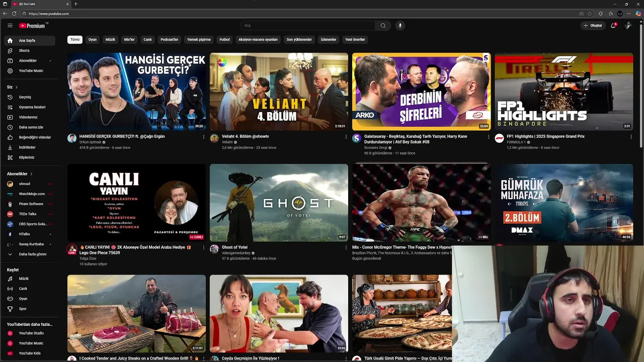Open the Copilot icon in browser toolbar
Screen dimensions: 644x362
(638, 14)
